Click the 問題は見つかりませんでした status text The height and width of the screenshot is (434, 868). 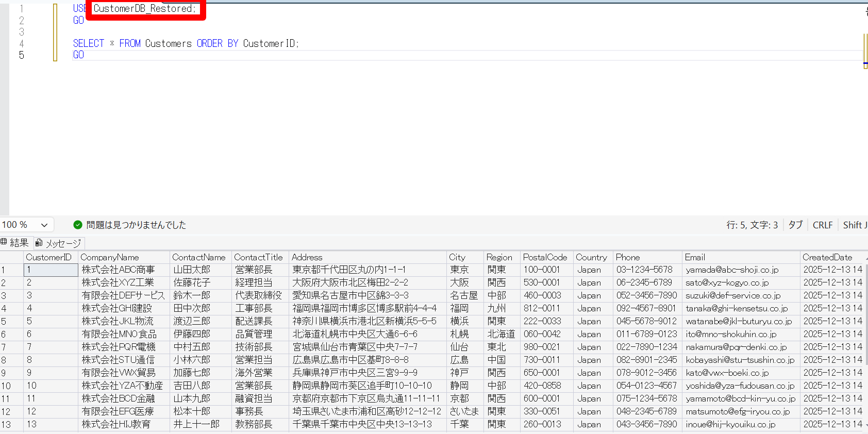point(136,225)
